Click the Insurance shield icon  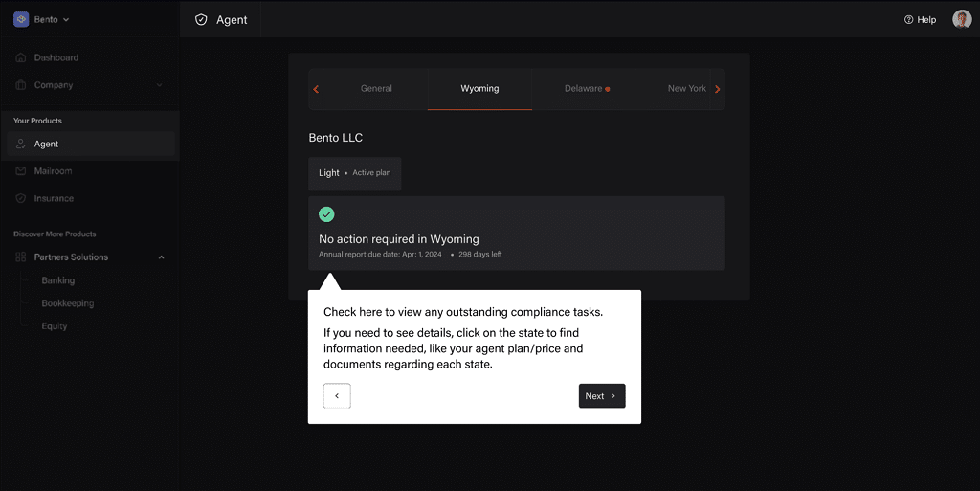[21, 199]
